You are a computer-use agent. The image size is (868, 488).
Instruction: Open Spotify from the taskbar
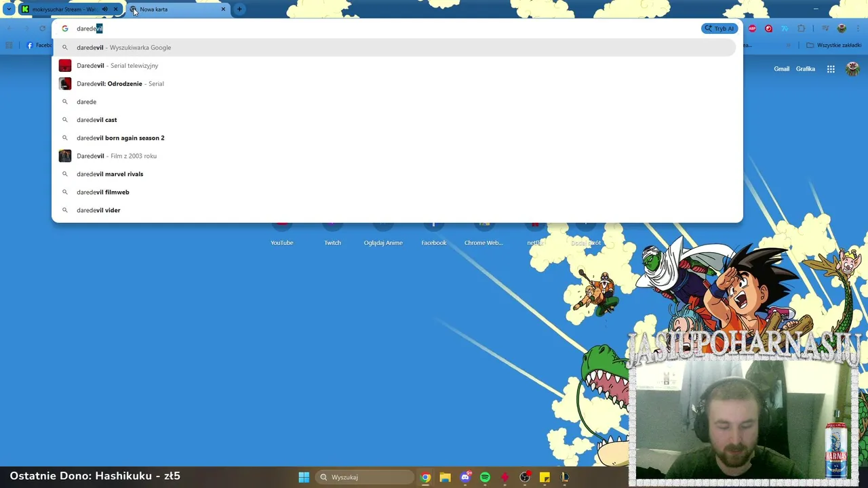point(485,477)
